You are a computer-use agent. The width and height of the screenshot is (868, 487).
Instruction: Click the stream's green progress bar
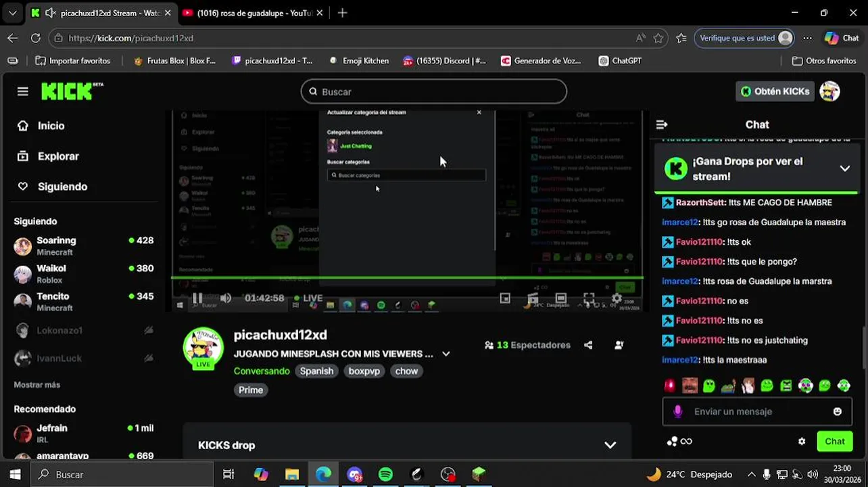tap(407, 277)
